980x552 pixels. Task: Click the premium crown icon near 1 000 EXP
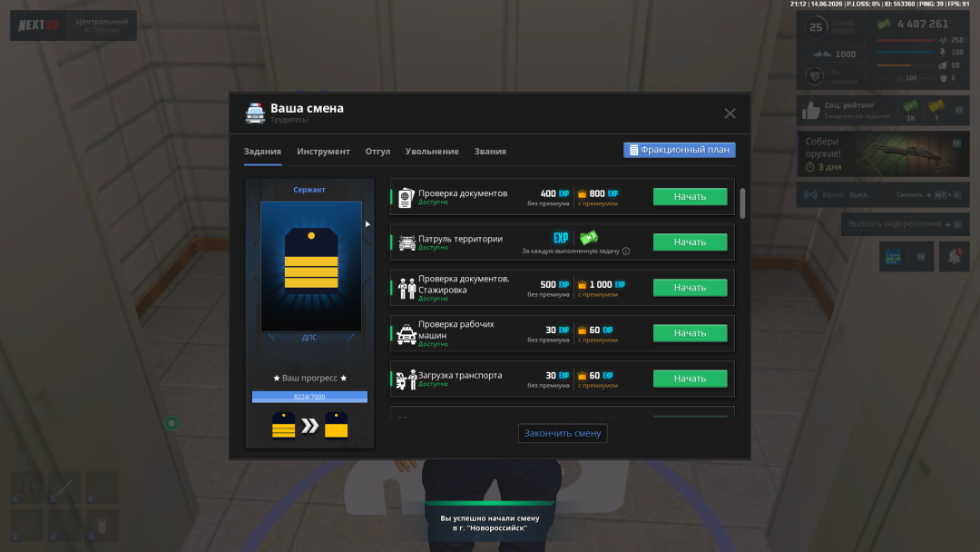pos(582,284)
